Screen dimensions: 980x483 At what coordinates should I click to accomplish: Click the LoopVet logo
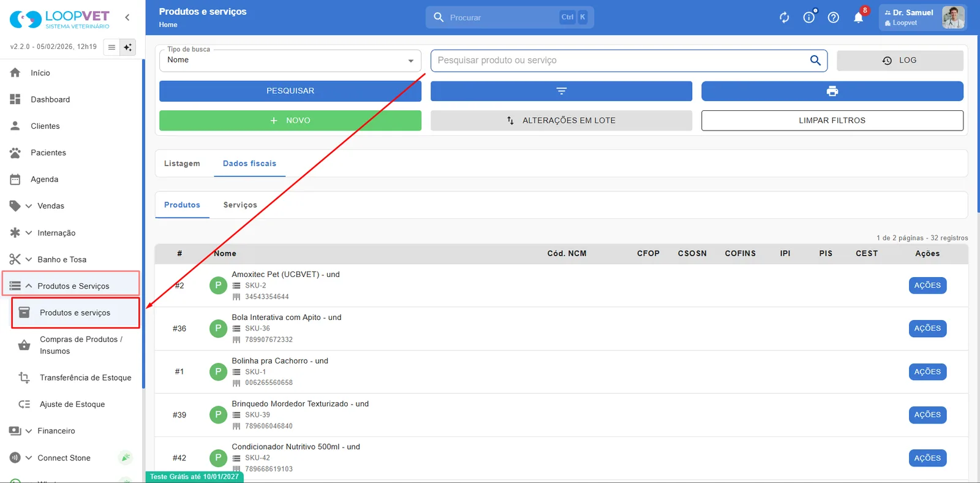(59, 18)
